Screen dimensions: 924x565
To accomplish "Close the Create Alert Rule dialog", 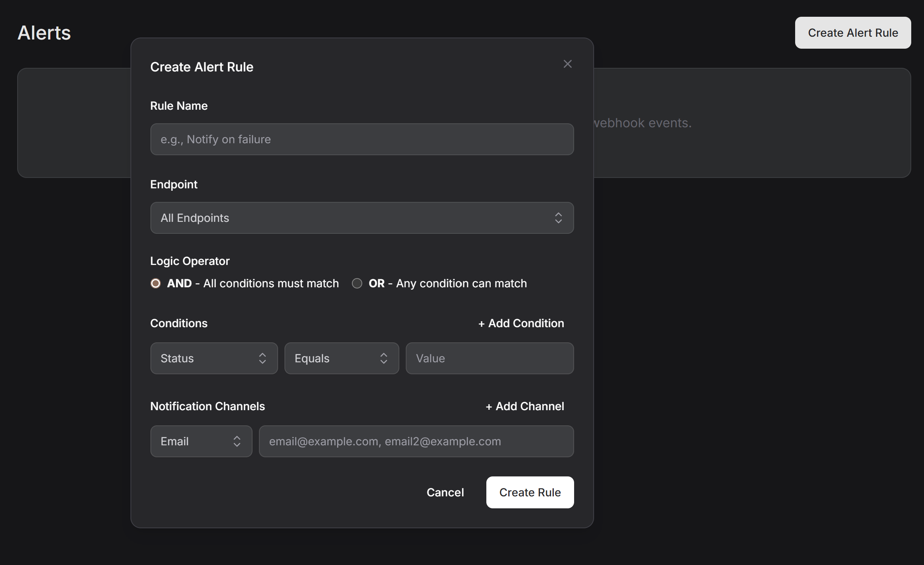I will pyautogui.click(x=567, y=64).
